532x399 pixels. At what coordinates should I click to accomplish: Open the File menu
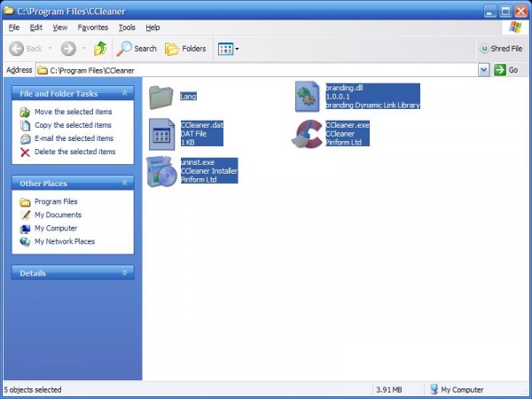[x=14, y=27]
